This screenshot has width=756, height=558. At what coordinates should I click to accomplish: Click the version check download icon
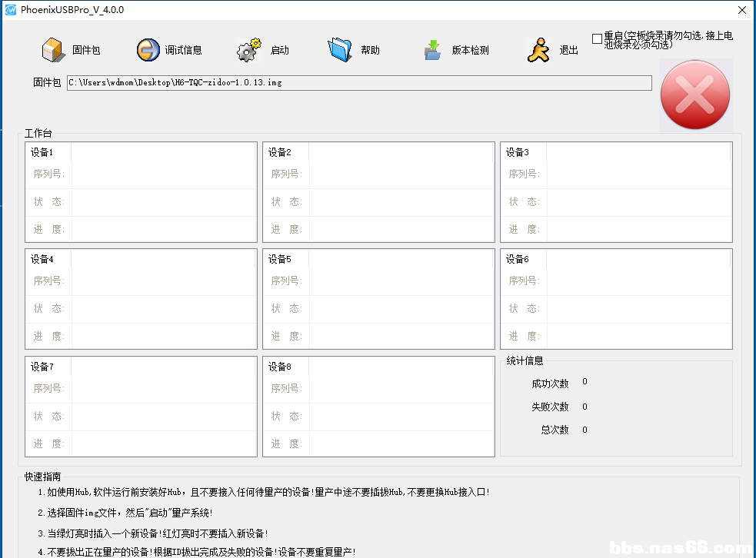click(432, 50)
